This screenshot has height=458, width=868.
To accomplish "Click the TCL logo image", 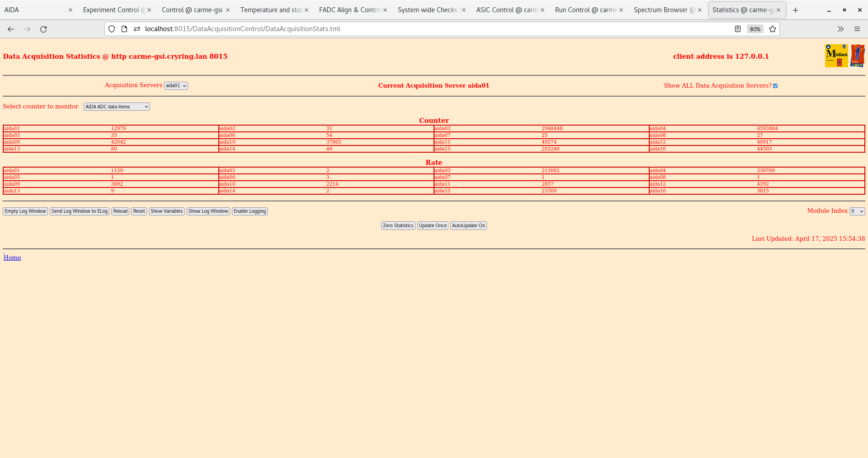I will click(x=857, y=55).
